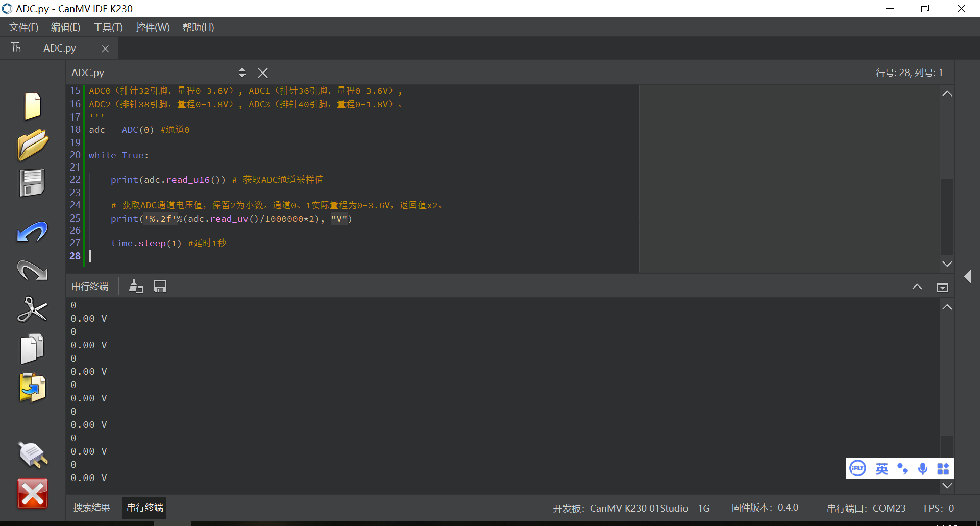This screenshot has width=980, height=526.
Task: Close the ADC.py tab
Action: tap(105, 49)
